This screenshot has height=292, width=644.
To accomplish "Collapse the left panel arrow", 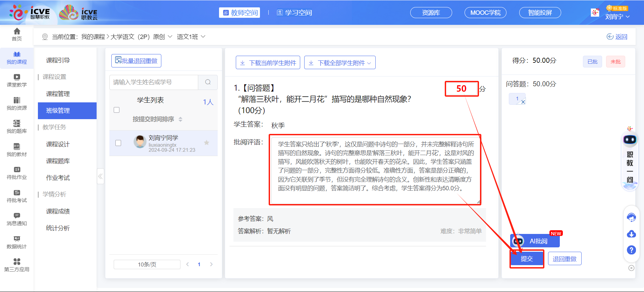I will click(x=100, y=176).
